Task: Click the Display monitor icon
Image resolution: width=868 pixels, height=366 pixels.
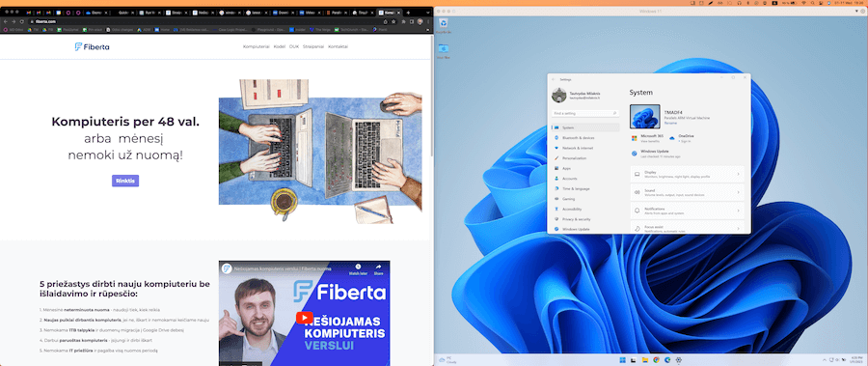Action: pyautogui.click(x=637, y=174)
